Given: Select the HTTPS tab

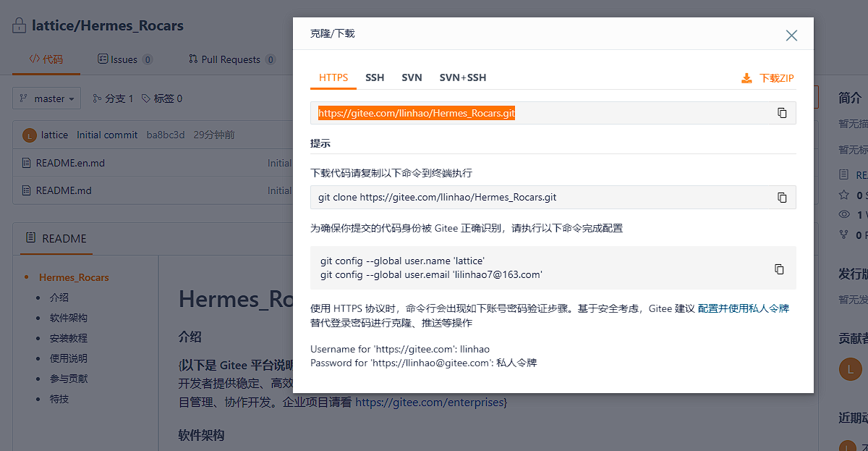Looking at the screenshot, I should click(x=333, y=77).
